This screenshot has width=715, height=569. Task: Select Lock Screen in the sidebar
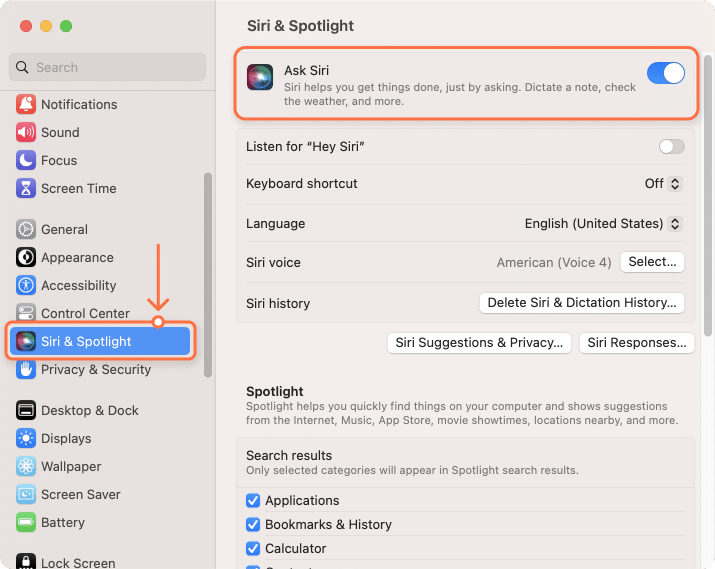point(99,562)
